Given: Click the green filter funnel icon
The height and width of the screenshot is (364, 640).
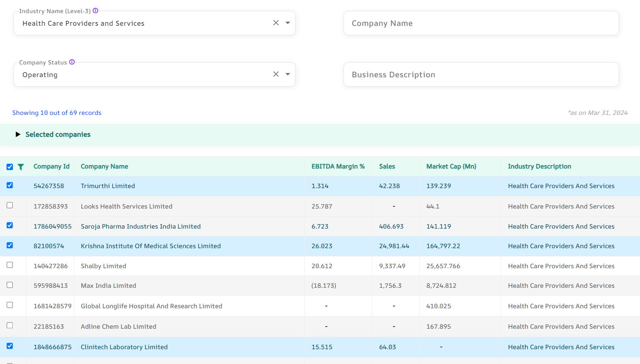Looking at the screenshot, I should click(20, 167).
